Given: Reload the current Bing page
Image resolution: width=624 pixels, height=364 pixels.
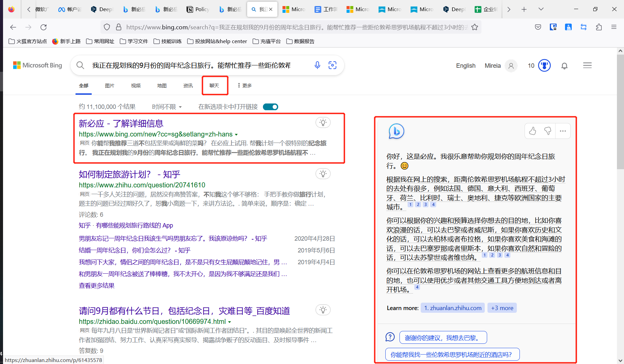Looking at the screenshot, I should point(43,27).
